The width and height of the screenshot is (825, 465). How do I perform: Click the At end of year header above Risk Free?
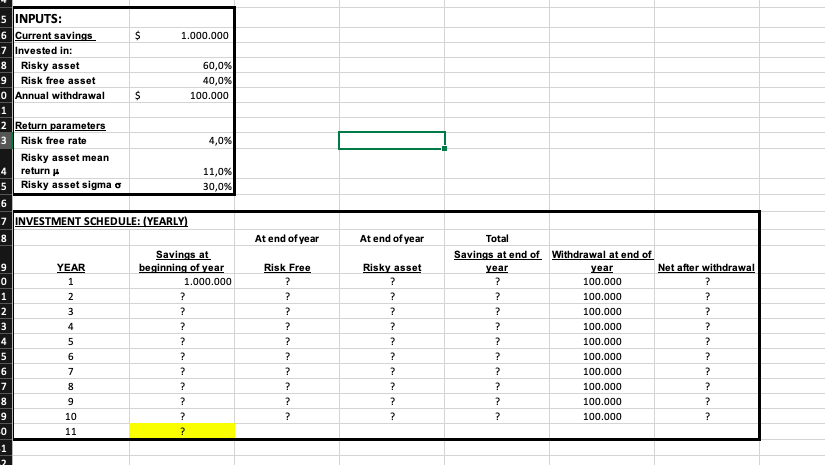287,238
